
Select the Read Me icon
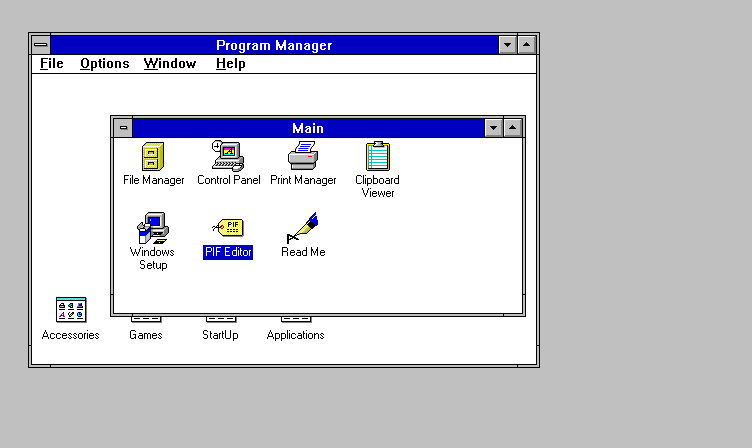tap(303, 227)
